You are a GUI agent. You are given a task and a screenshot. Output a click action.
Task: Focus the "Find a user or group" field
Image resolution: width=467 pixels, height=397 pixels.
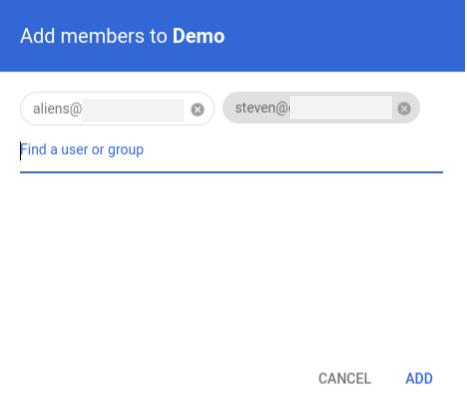click(231, 150)
